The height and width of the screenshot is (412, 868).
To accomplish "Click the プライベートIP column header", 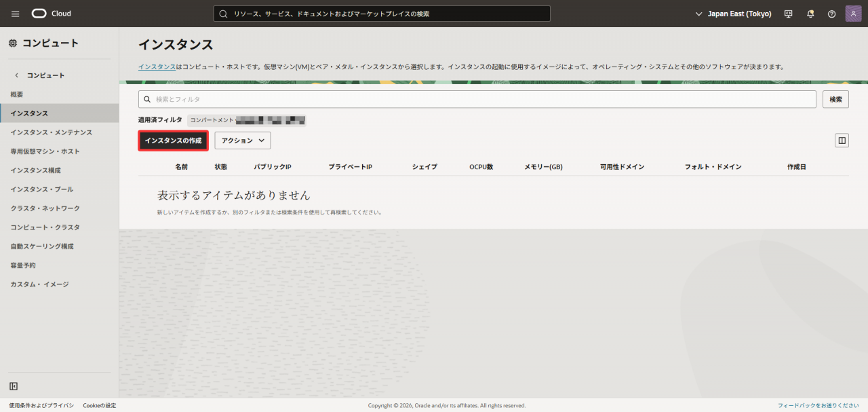I will point(350,167).
